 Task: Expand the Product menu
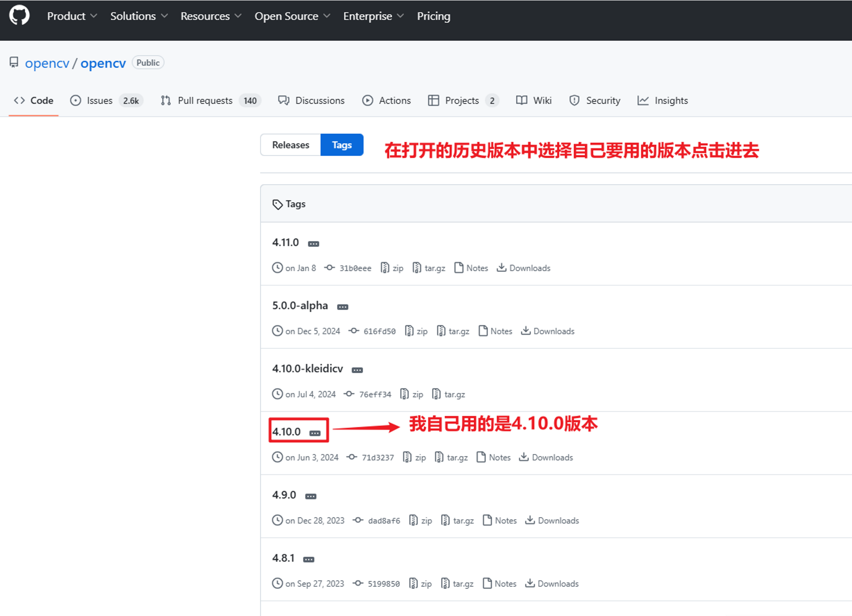(x=72, y=16)
